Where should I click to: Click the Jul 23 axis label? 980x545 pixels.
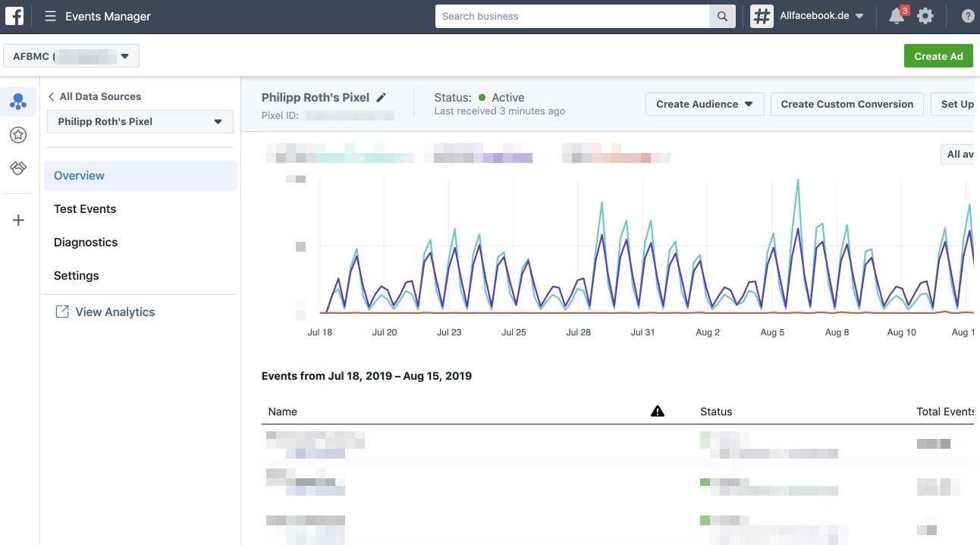[x=449, y=332]
